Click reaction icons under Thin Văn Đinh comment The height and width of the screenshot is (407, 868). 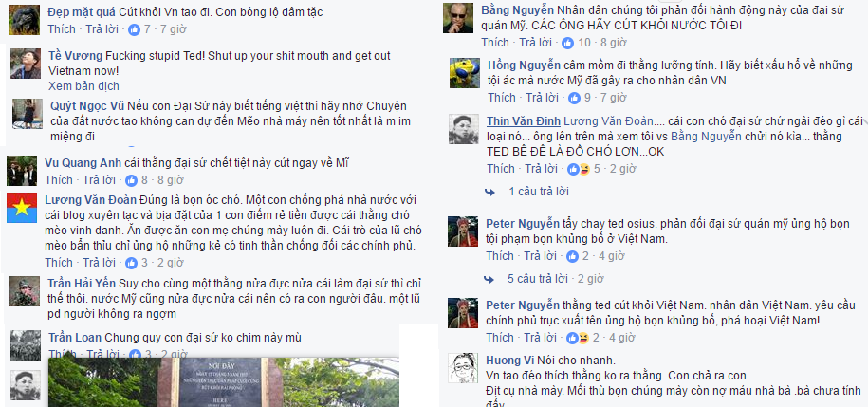click(x=579, y=169)
